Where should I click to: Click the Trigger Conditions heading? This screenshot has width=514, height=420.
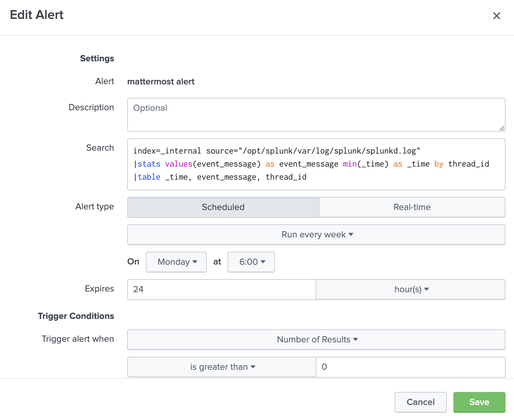click(x=76, y=316)
